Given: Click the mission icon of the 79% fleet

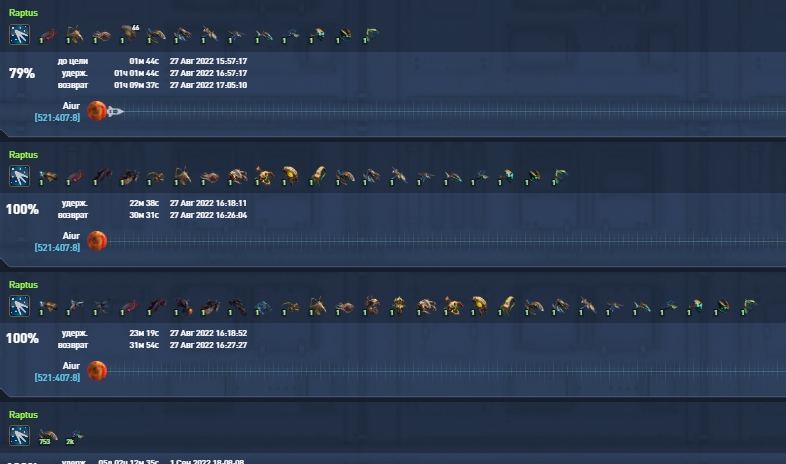Looking at the screenshot, I should click(x=20, y=35).
